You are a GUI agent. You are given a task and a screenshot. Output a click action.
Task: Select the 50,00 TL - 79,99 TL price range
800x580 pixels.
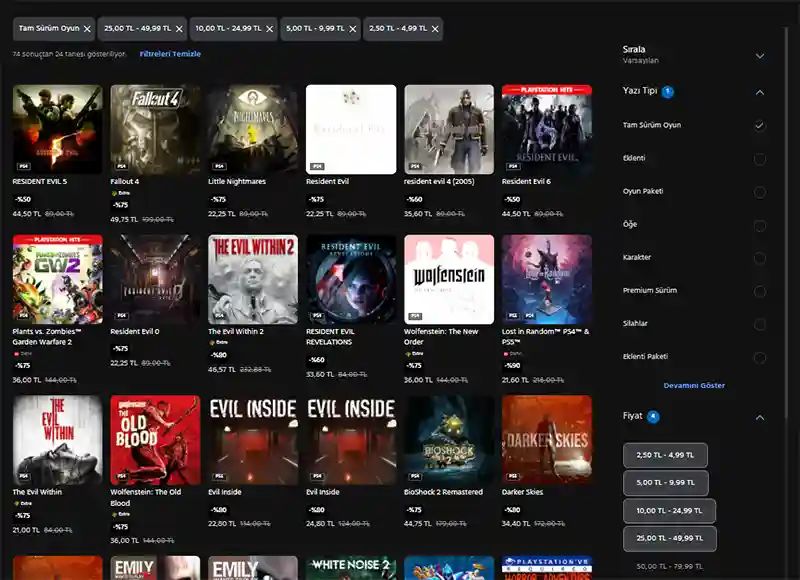click(669, 566)
